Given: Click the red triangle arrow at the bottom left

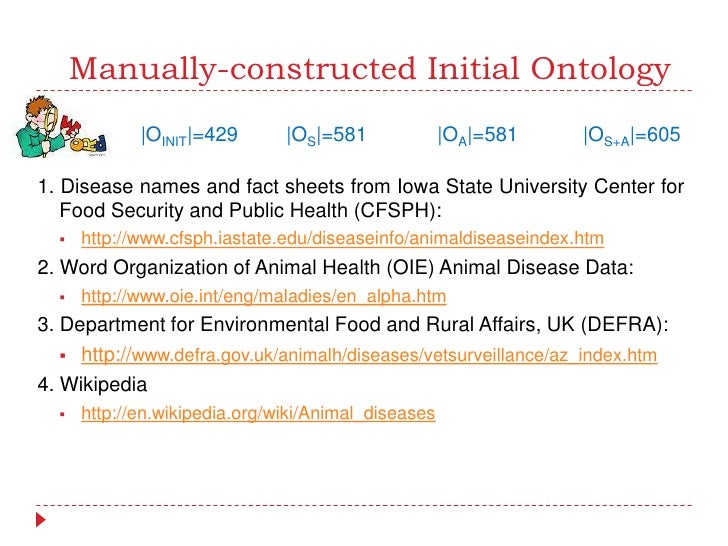Looking at the screenshot, I should point(41,520).
